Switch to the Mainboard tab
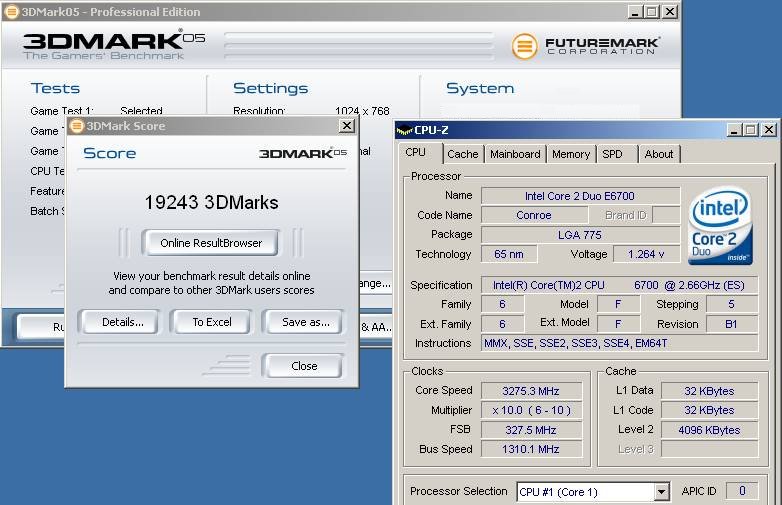 [515, 154]
